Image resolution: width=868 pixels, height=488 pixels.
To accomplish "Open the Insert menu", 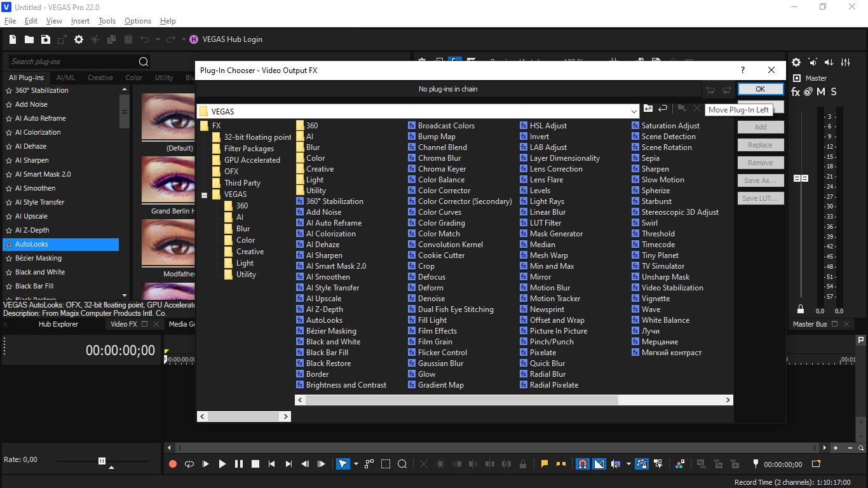I will tap(80, 21).
